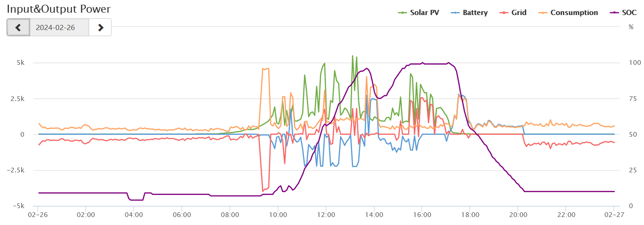Screen dimensions: 644x225
Task: Click the blue Battery legend marker
Action: [455, 13]
